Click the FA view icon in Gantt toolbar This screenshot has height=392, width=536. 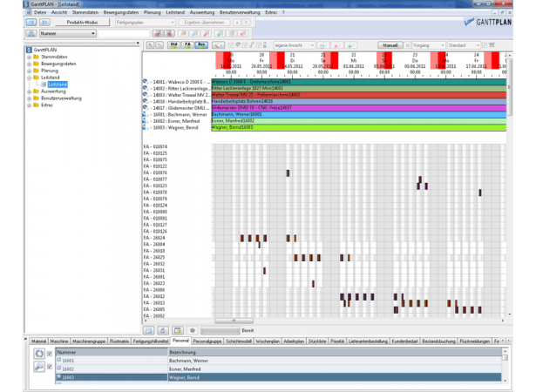coord(187,45)
